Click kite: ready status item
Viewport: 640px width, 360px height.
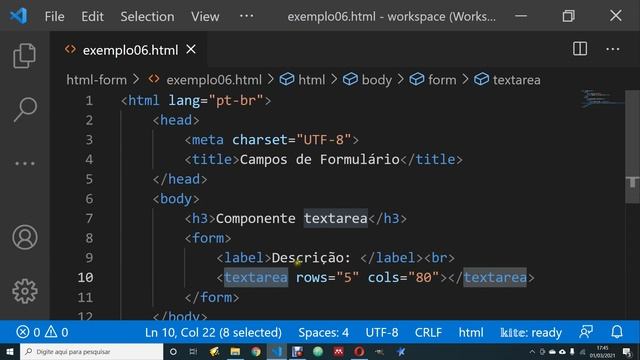pyautogui.click(x=531, y=332)
